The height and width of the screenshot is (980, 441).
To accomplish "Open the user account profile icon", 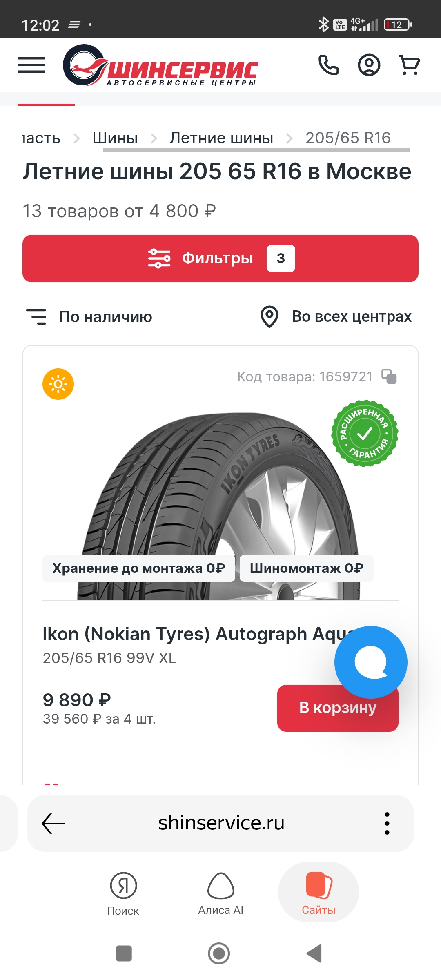I will (369, 65).
